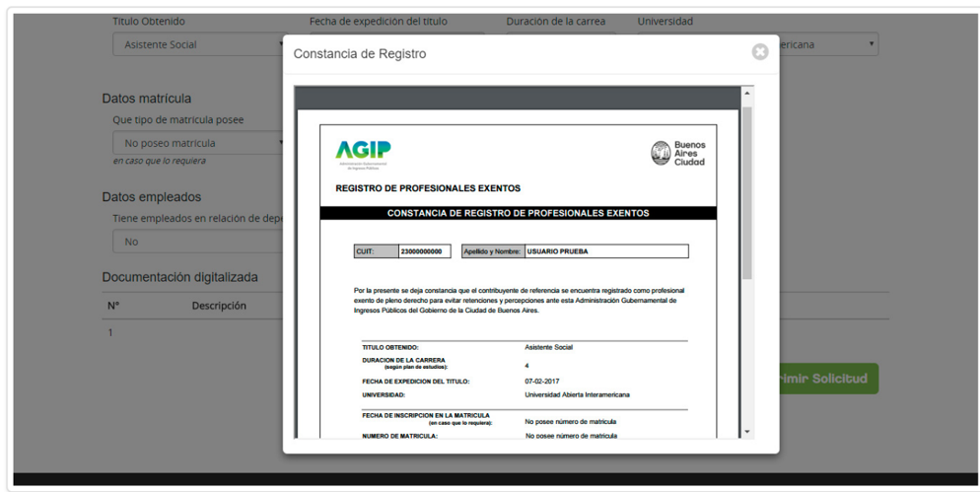This screenshot has height=492, width=980.
Task: Open the employees dropdown showing 'No'
Action: coord(197,242)
